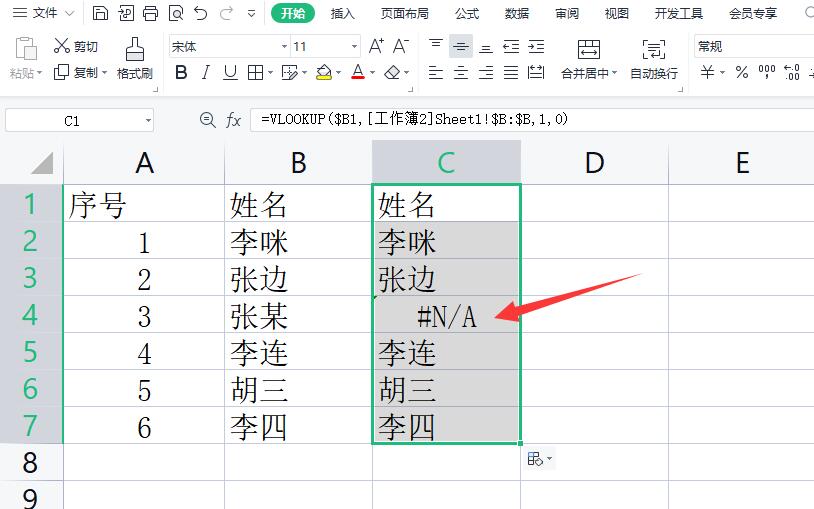Switch to the 插入 (Insert) tab
This screenshot has height=509, width=814.
click(x=343, y=13)
